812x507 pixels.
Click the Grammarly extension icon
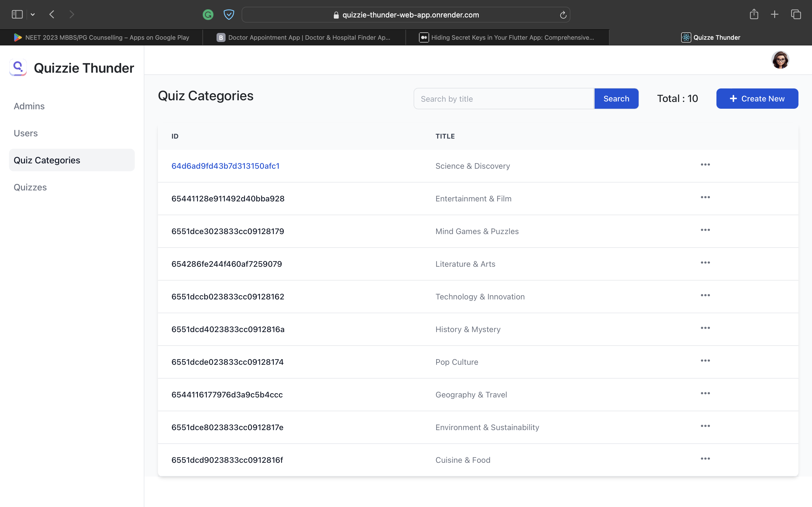[208, 14]
